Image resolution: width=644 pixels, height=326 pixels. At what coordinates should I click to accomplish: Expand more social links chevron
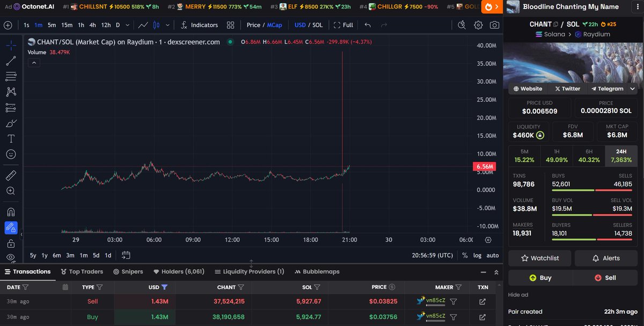point(633,88)
